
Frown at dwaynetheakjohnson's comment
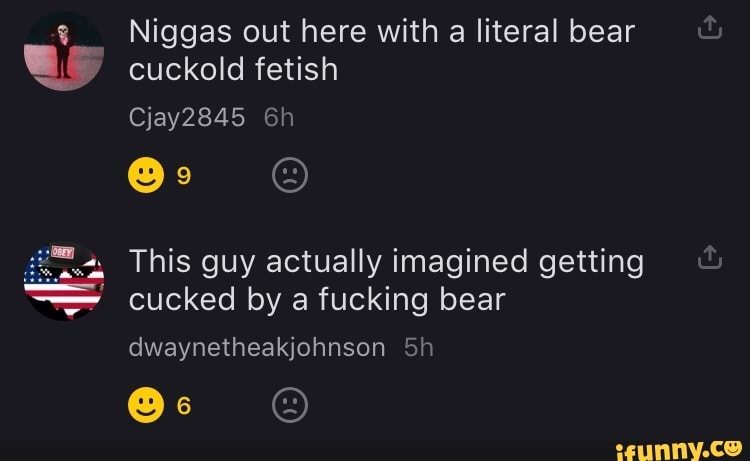[290, 405]
